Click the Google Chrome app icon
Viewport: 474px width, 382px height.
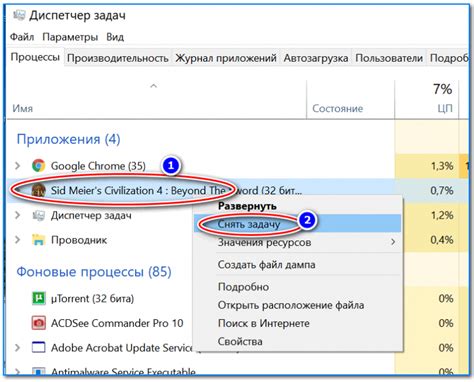[x=38, y=166]
